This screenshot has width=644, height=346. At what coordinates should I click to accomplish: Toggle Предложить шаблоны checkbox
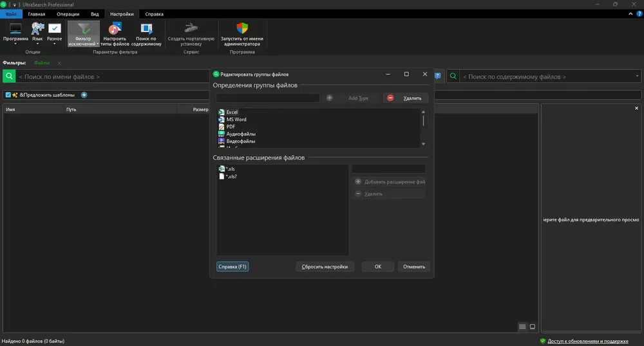8,95
